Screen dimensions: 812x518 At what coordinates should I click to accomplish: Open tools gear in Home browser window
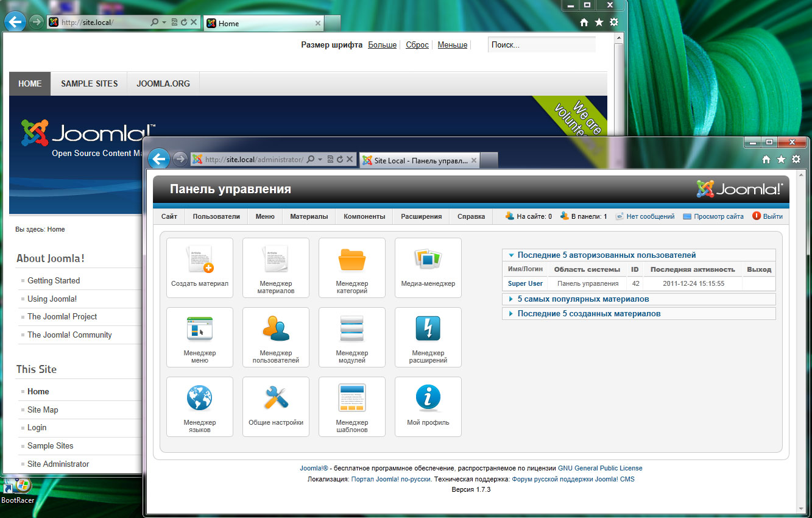coord(613,23)
